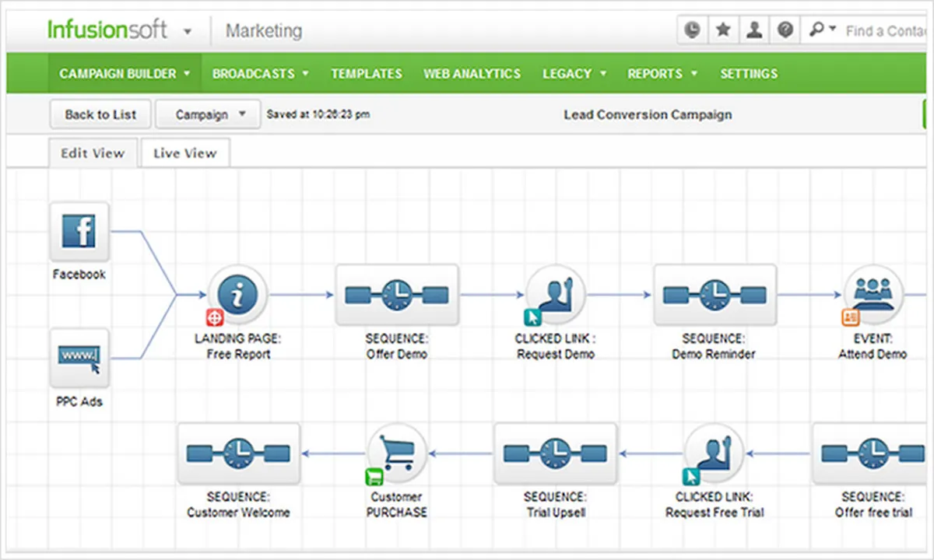Click the 'Saved at 10:26:23 pm' status text
The image size is (934, 560).
318,114
